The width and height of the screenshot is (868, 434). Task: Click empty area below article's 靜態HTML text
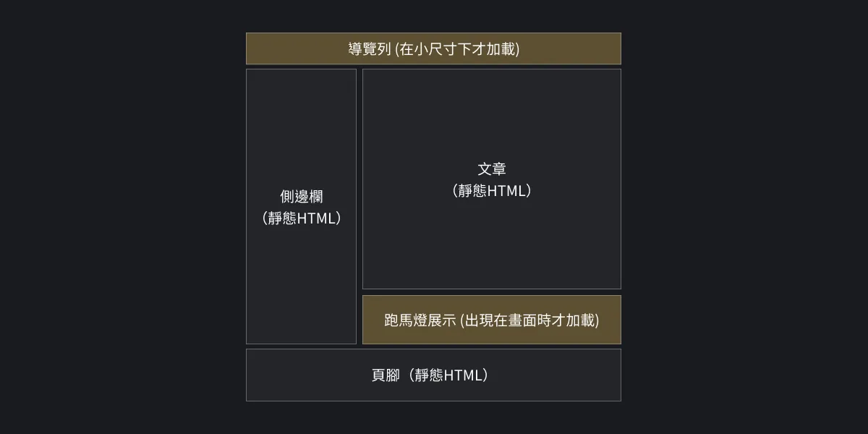(x=491, y=246)
